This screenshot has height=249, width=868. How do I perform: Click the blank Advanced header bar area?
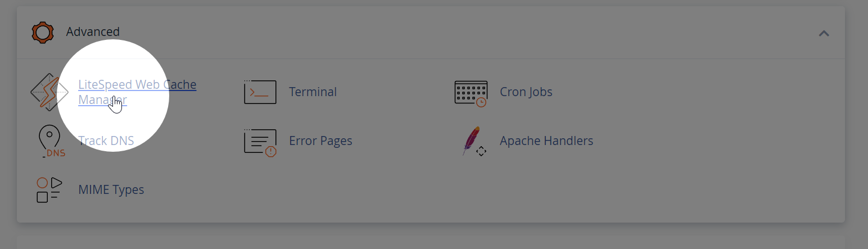[467, 33]
